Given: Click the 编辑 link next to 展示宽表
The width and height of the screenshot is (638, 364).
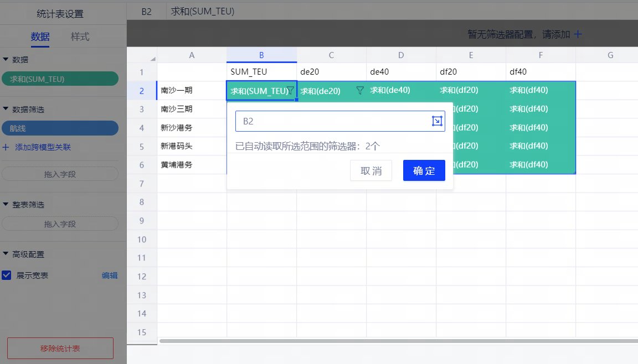Looking at the screenshot, I should [110, 275].
